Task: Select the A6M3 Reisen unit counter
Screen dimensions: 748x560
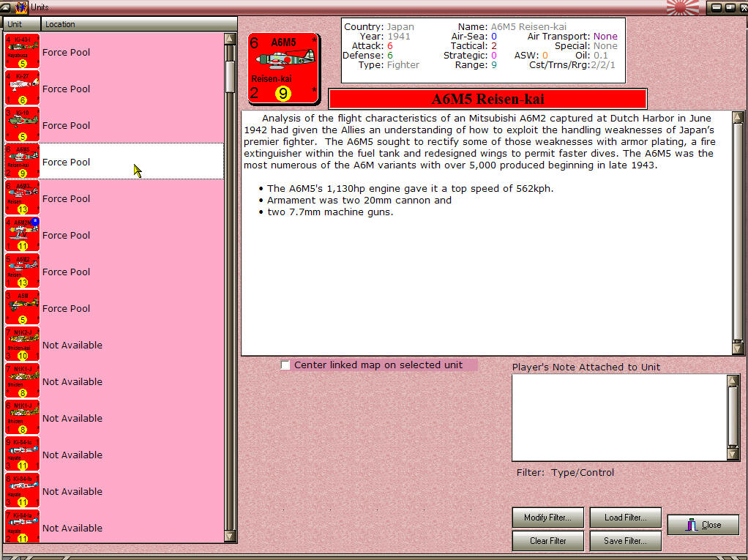Action: (x=23, y=198)
